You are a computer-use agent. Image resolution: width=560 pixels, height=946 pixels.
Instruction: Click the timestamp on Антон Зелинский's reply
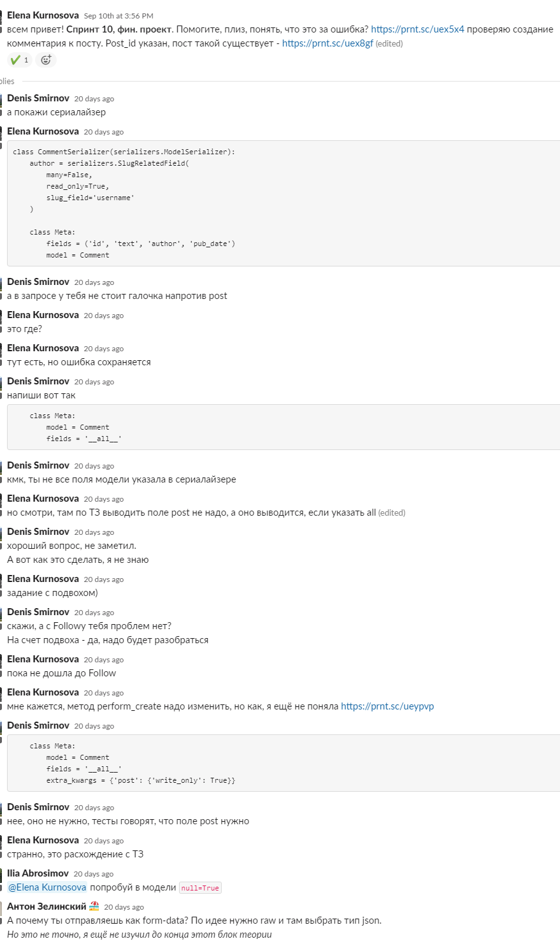click(x=124, y=907)
